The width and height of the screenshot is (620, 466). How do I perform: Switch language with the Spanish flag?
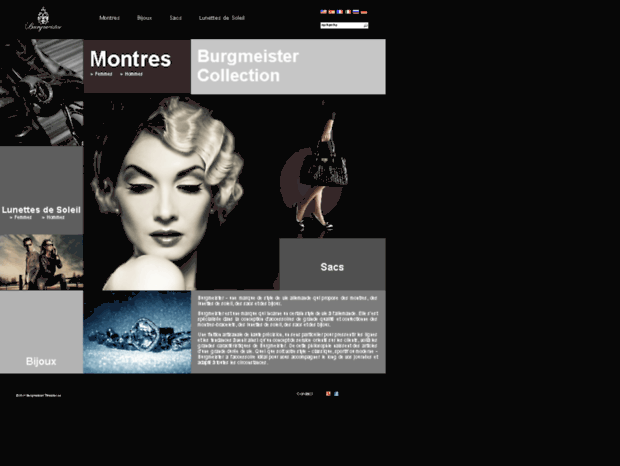tap(332, 12)
